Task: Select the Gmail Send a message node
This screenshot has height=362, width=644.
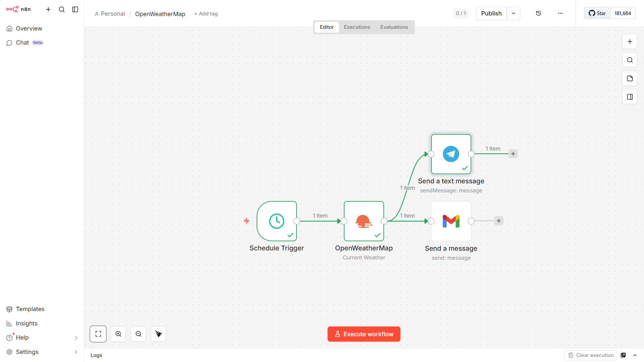Action: (x=451, y=221)
